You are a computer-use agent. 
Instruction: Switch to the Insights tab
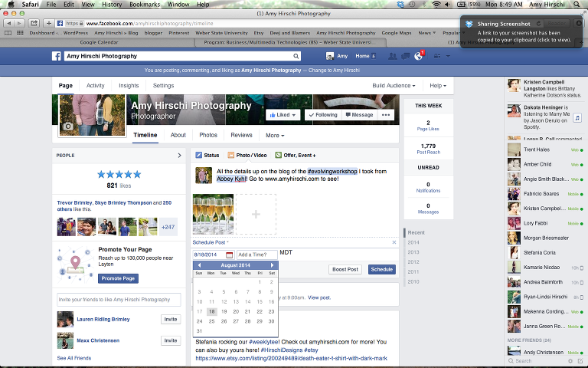pyautogui.click(x=129, y=86)
